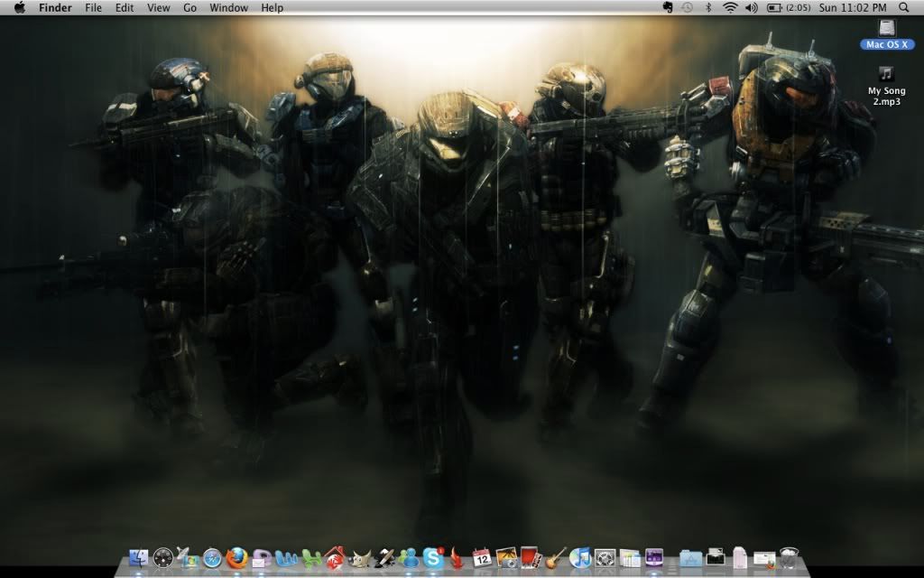Launch GIMP from the Dock

[359, 558]
